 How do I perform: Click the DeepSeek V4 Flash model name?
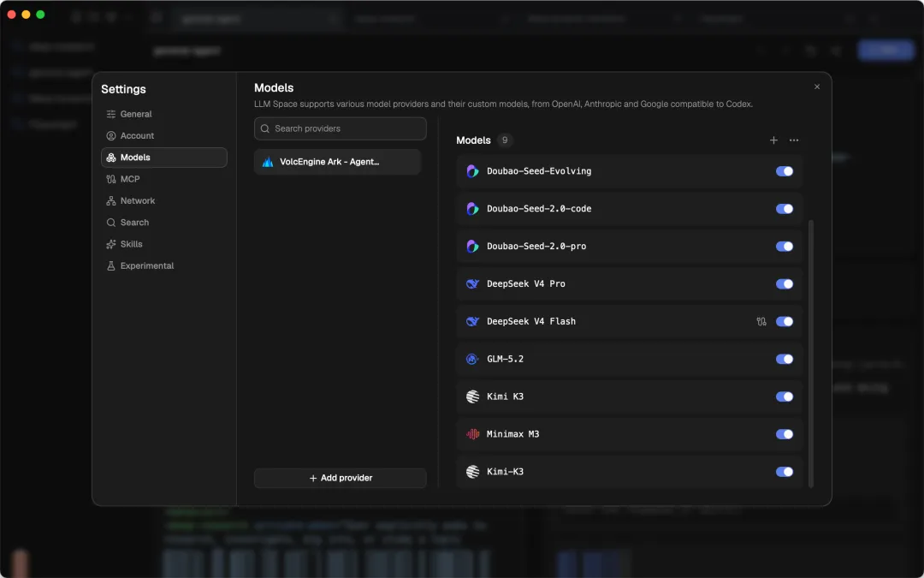(x=531, y=321)
